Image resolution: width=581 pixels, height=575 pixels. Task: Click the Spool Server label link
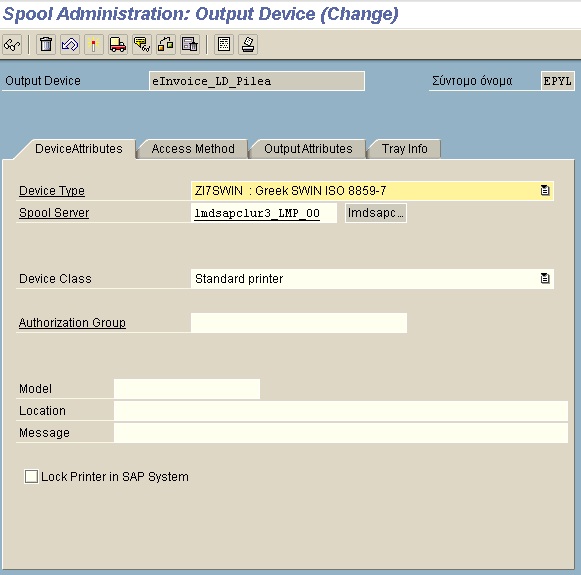click(54, 213)
